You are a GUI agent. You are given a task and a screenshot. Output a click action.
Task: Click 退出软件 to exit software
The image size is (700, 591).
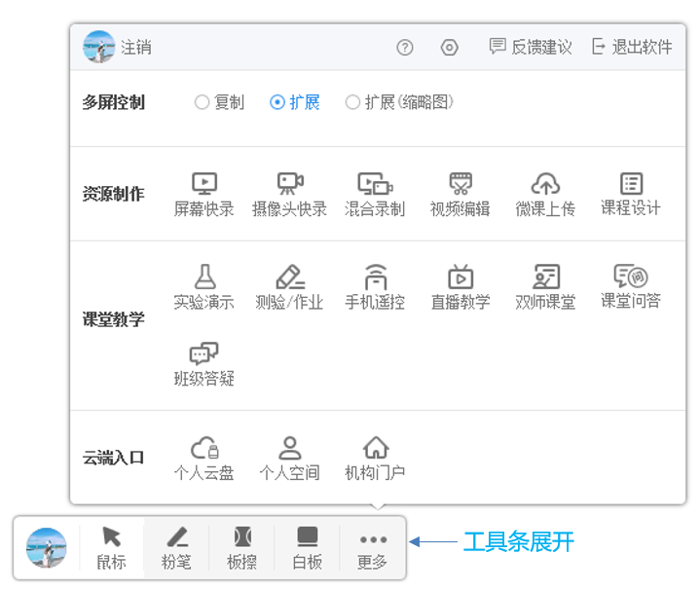point(632,47)
